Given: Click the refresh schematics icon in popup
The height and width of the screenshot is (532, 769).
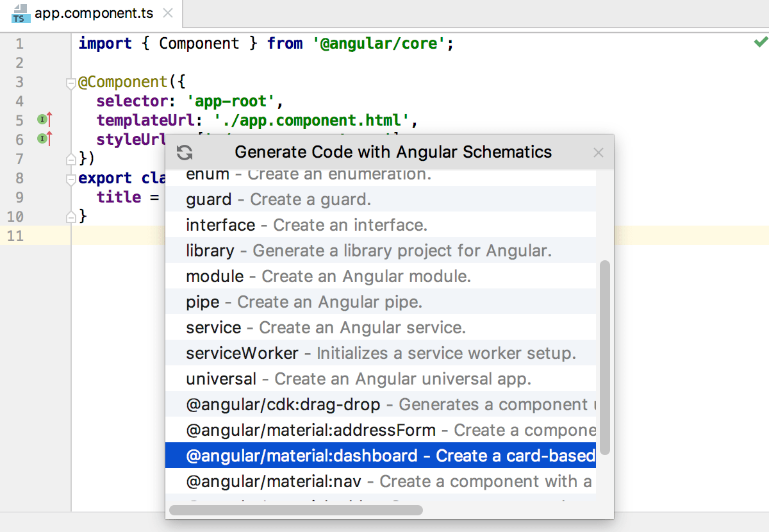Looking at the screenshot, I should (x=185, y=153).
